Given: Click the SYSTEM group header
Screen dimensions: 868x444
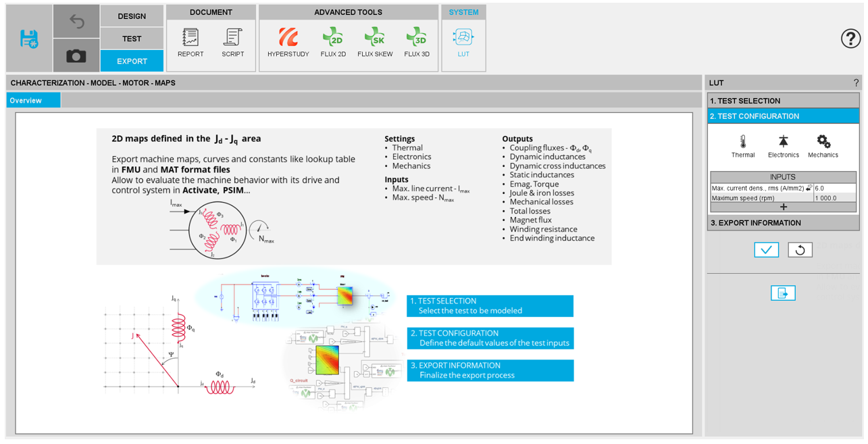Looking at the screenshot, I should coord(463,12).
